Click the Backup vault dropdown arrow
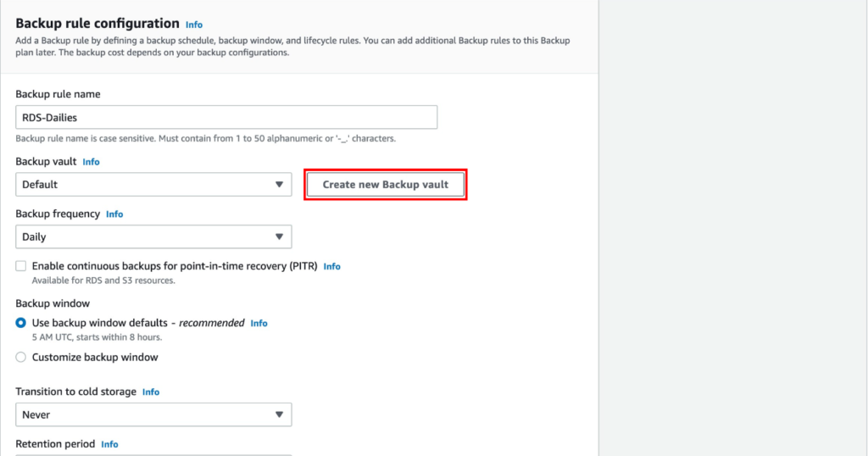868x456 pixels. [279, 184]
